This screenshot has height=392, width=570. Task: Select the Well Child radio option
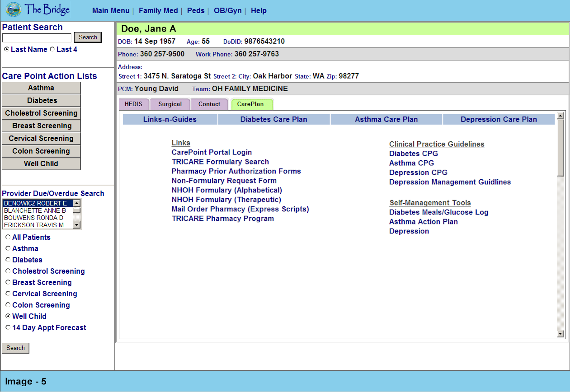tap(8, 316)
